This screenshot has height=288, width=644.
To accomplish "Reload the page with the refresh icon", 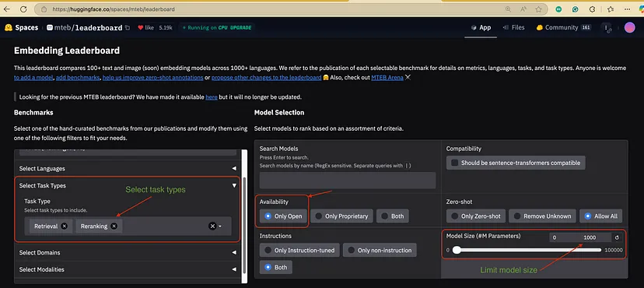I will pyautogui.click(x=23, y=9).
